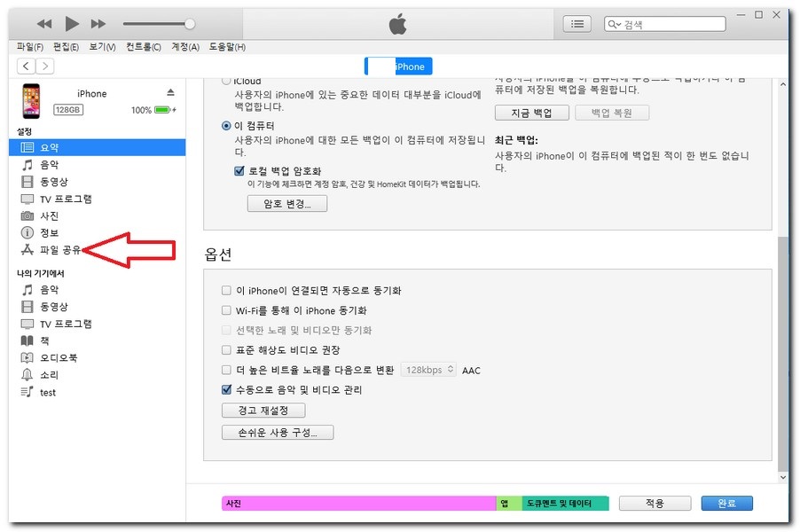Click the rewind previous track button

click(x=44, y=24)
